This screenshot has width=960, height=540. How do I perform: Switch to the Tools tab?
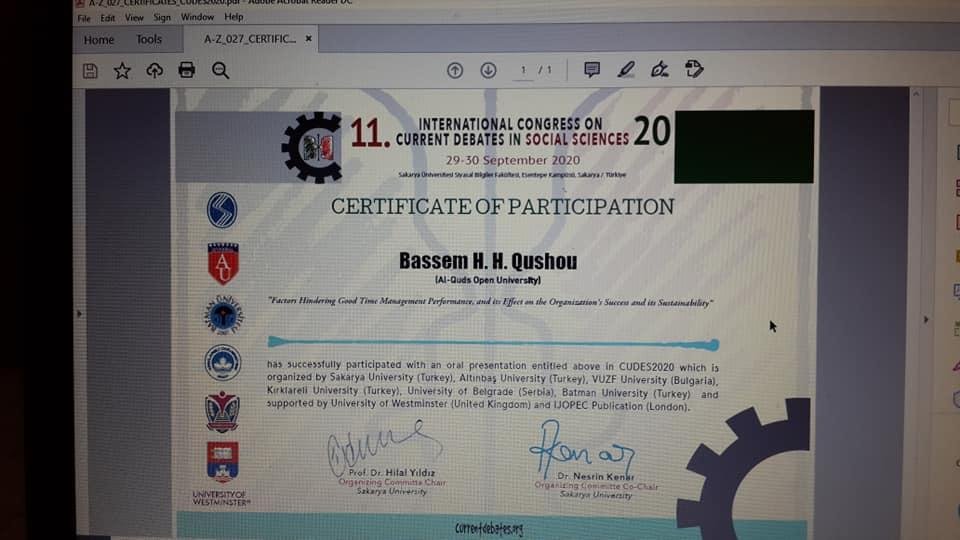pyautogui.click(x=149, y=39)
